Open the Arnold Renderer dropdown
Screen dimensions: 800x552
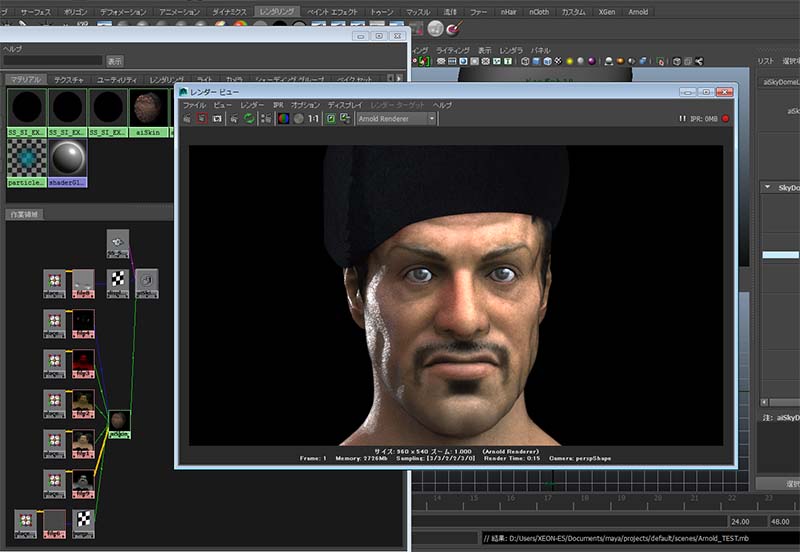396,118
